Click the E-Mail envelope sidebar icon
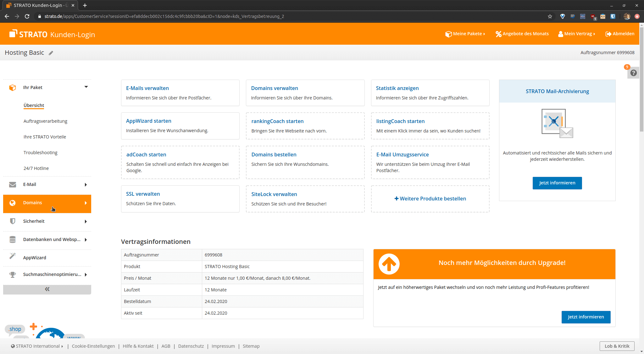644x354 pixels. coord(13,184)
